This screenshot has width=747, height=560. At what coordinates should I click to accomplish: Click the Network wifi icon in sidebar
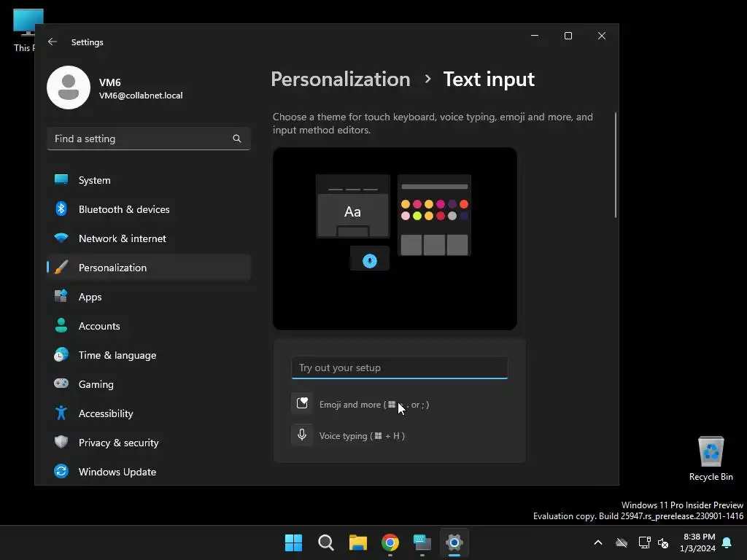[61, 238]
